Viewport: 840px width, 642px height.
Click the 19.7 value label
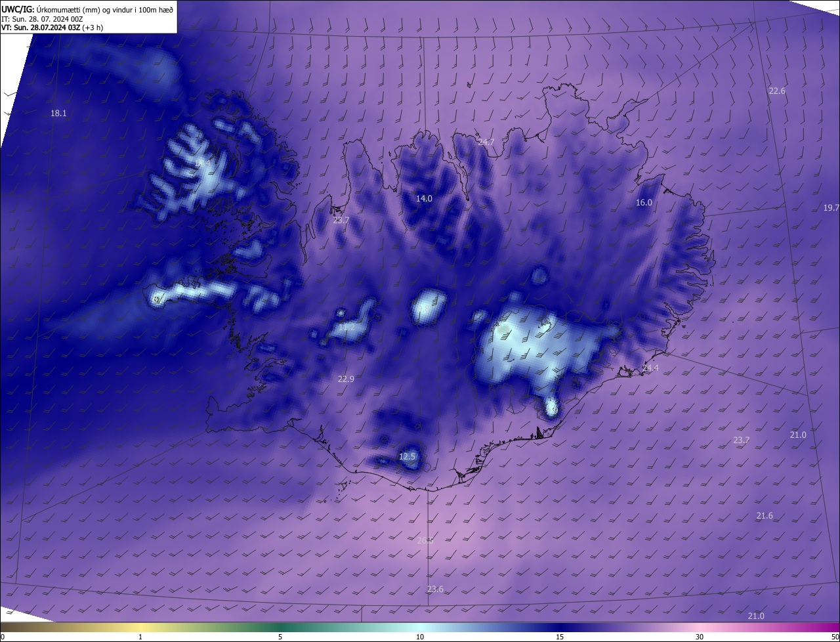pyautogui.click(x=831, y=208)
